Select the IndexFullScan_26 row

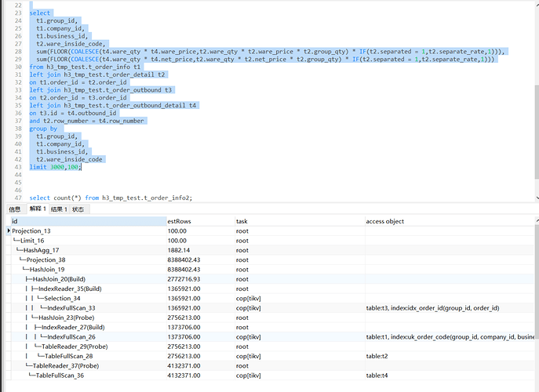(271, 336)
